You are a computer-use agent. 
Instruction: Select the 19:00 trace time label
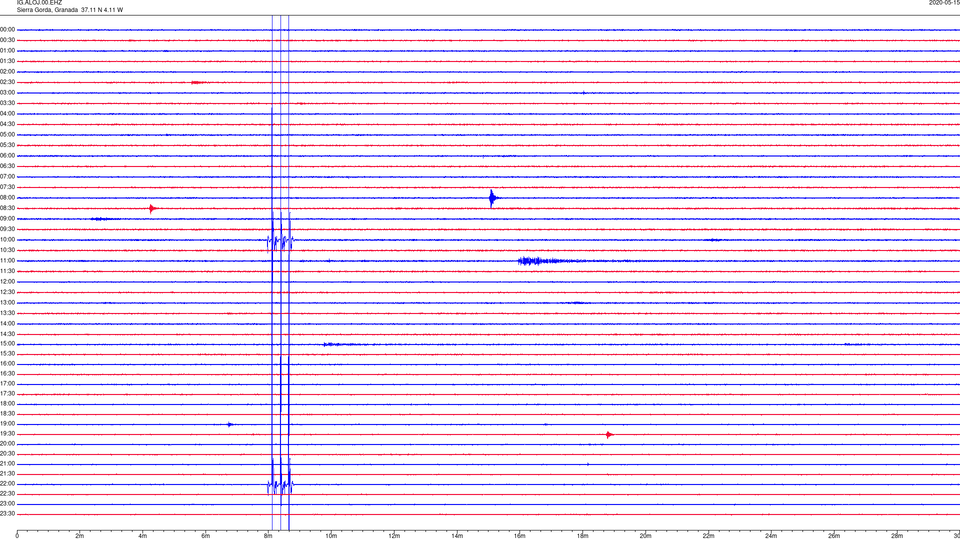pyautogui.click(x=7, y=424)
